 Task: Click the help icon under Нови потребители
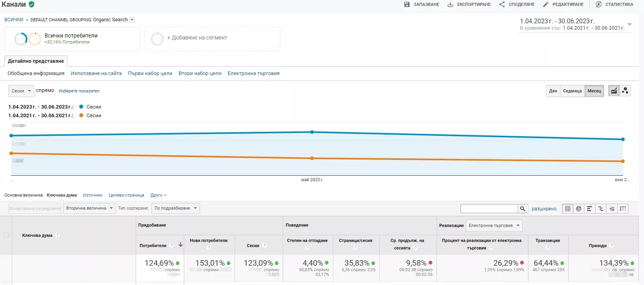(209, 248)
